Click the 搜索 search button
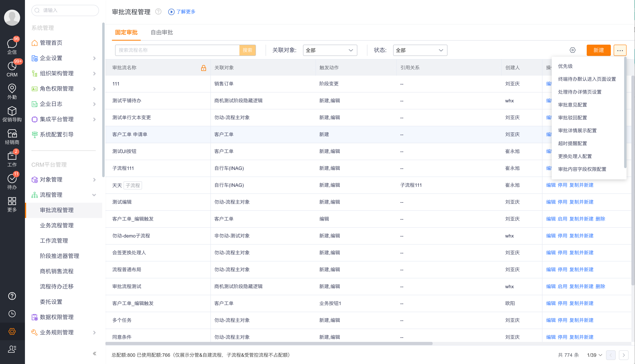Viewport: 635px width, 364px height. [247, 50]
